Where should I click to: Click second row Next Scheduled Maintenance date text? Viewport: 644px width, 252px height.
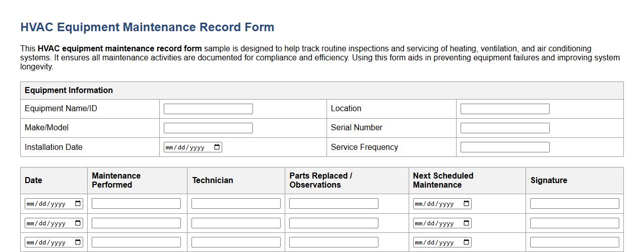pyautogui.click(x=435, y=223)
